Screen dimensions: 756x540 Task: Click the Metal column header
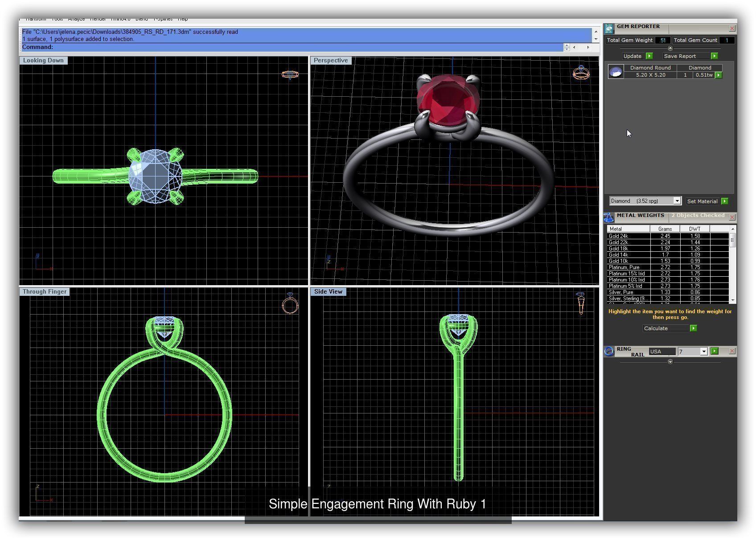628,229
